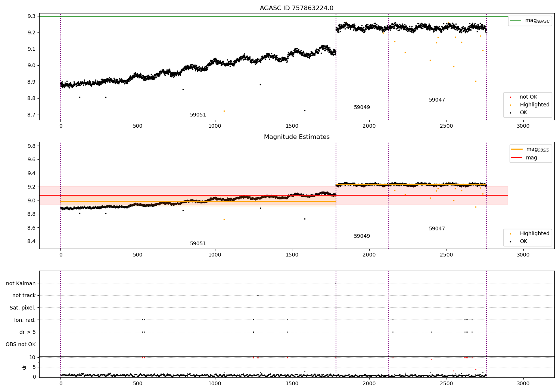Click the orange mag OBSID legend line

[517, 149]
